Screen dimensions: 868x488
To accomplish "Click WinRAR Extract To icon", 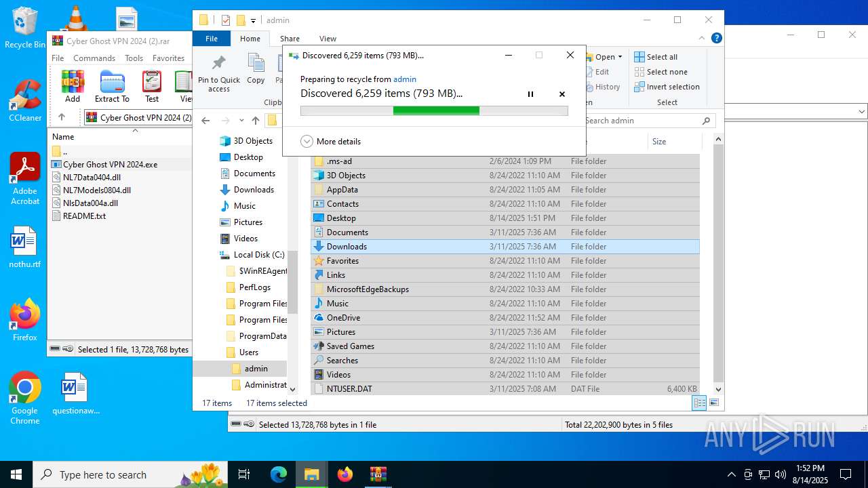I will tap(112, 87).
